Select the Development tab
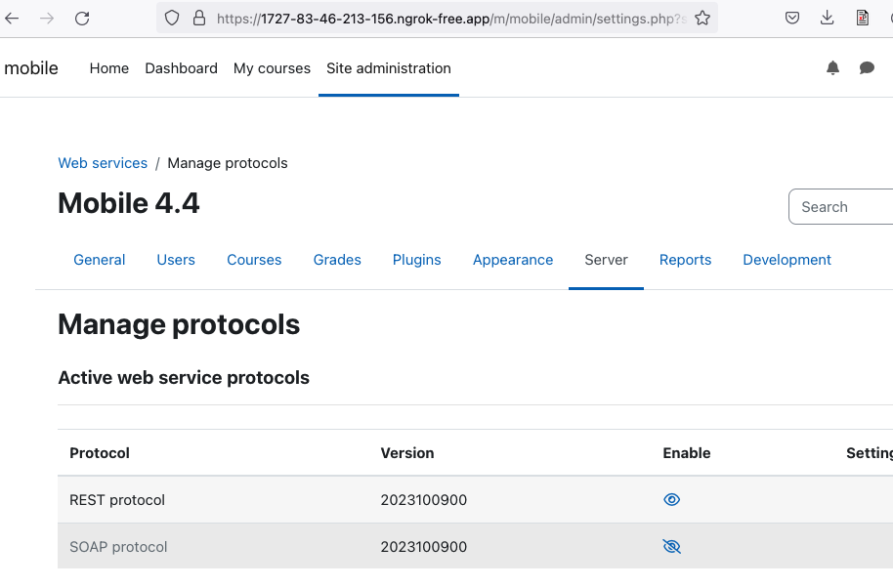893x588 pixels. click(x=787, y=260)
